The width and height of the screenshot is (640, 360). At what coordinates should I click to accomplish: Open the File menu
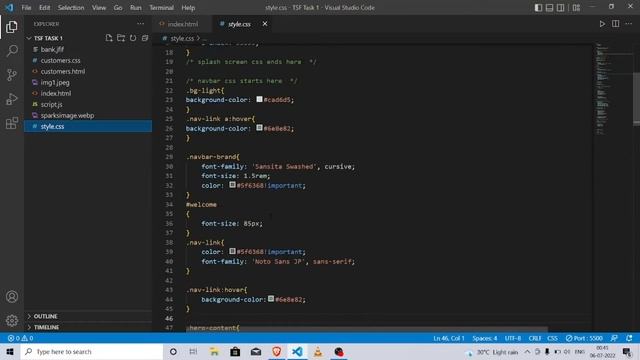click(x=26, y=8)
